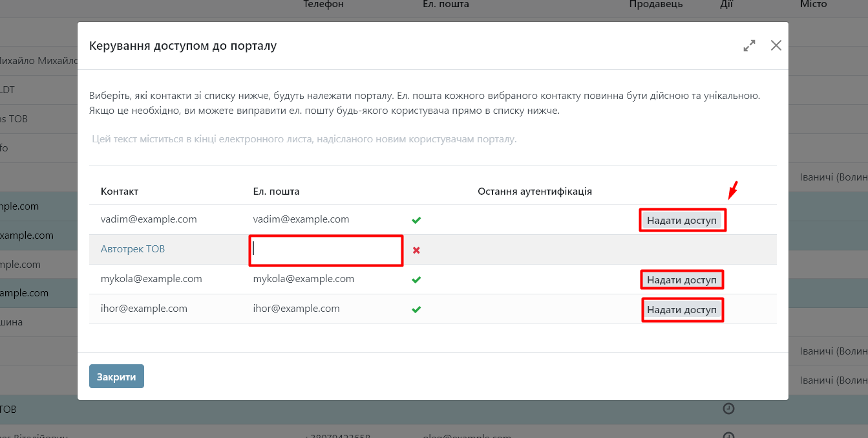Click Надати доступ in ihor's row
The image size is (868, 438).
pos(682,310)
